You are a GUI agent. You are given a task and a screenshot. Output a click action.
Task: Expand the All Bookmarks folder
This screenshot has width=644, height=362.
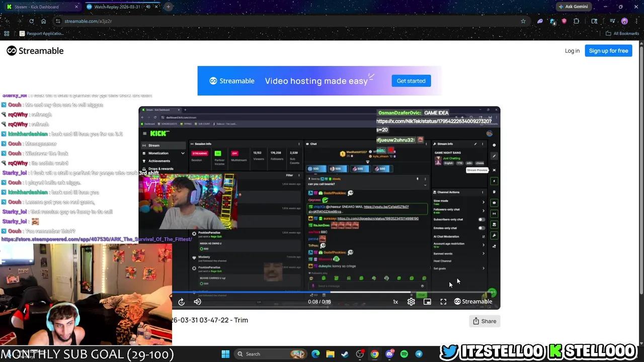coord(622,34)
